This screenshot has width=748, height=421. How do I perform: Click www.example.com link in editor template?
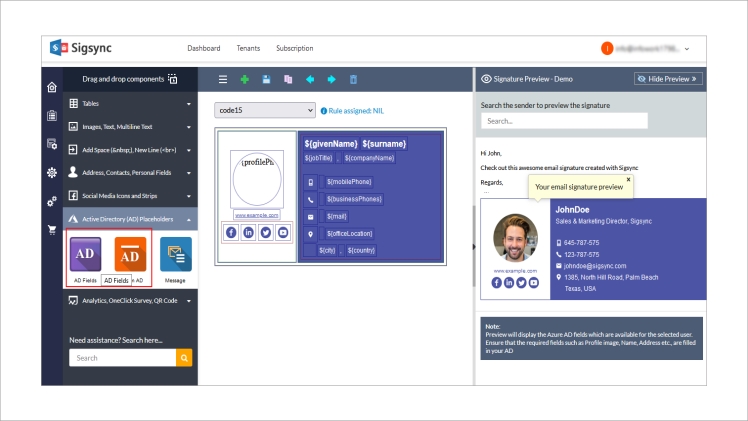pyautogui.click(x=257, y=215)
